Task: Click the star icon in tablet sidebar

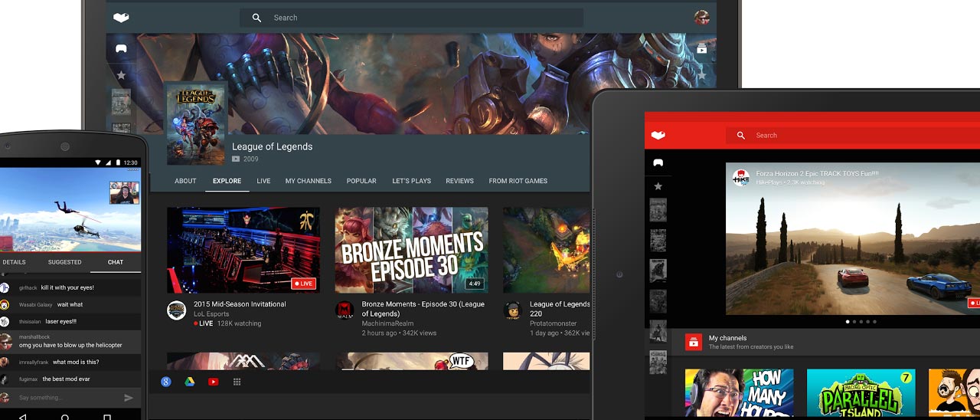Action: tap(658, 186)
